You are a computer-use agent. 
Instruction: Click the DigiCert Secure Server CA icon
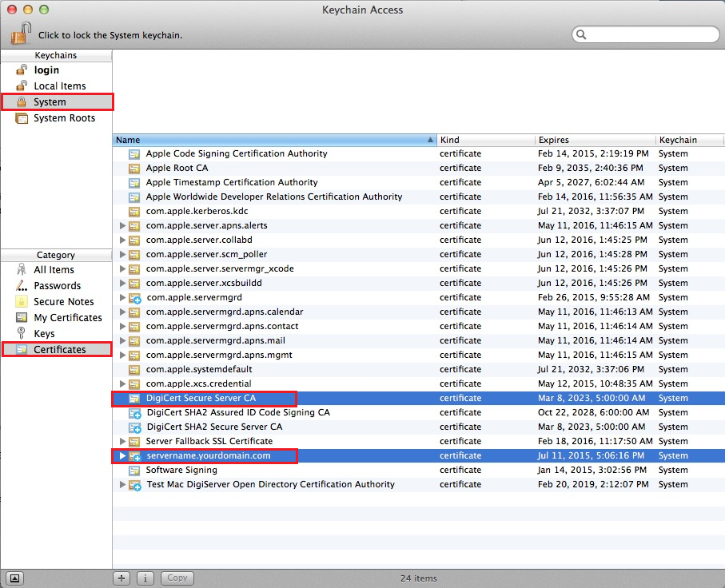pyautogui.click(x=134, y=398)
